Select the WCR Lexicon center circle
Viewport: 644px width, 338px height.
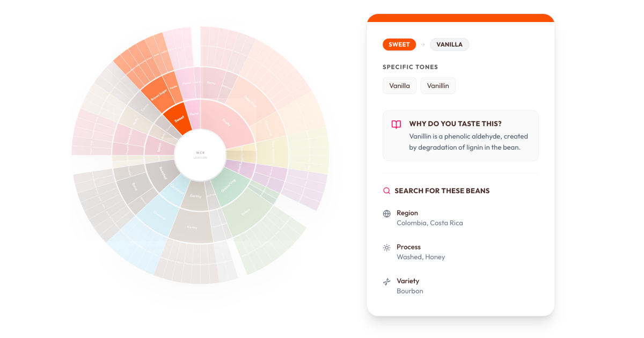pyautogui.click(x=201, y=154)
